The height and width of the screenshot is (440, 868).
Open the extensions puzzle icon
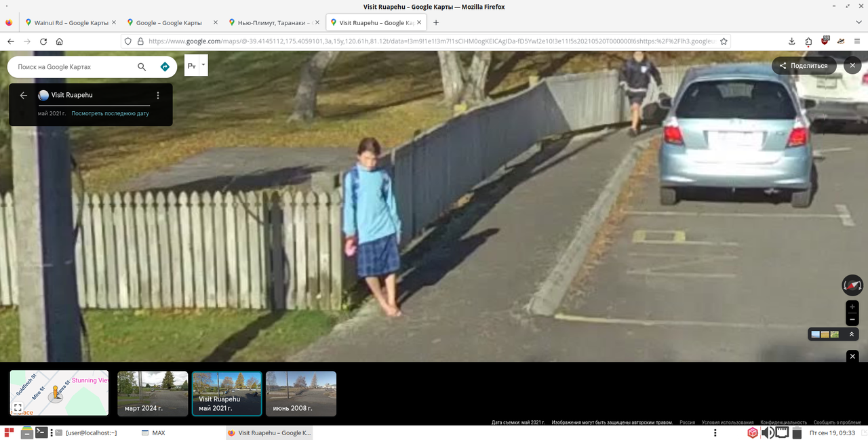[809, 41]
